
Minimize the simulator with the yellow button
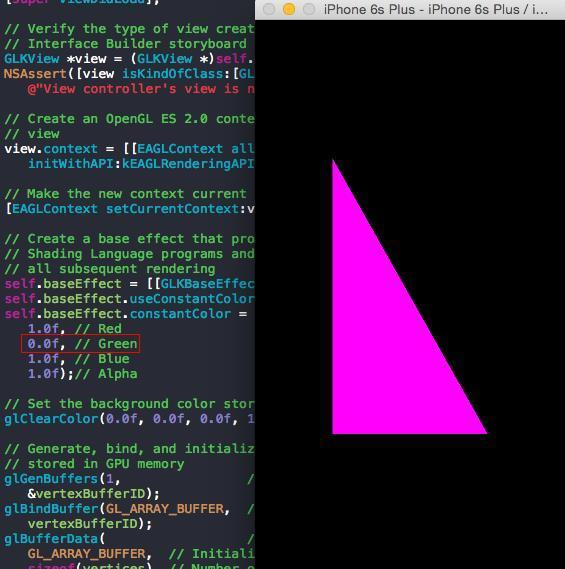(x=289, y=9)
